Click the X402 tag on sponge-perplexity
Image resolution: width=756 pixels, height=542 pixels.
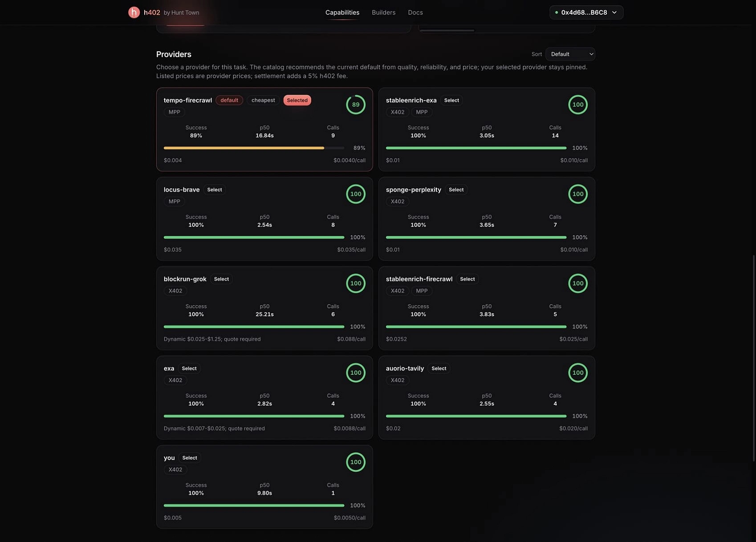(x=397, y=202)
